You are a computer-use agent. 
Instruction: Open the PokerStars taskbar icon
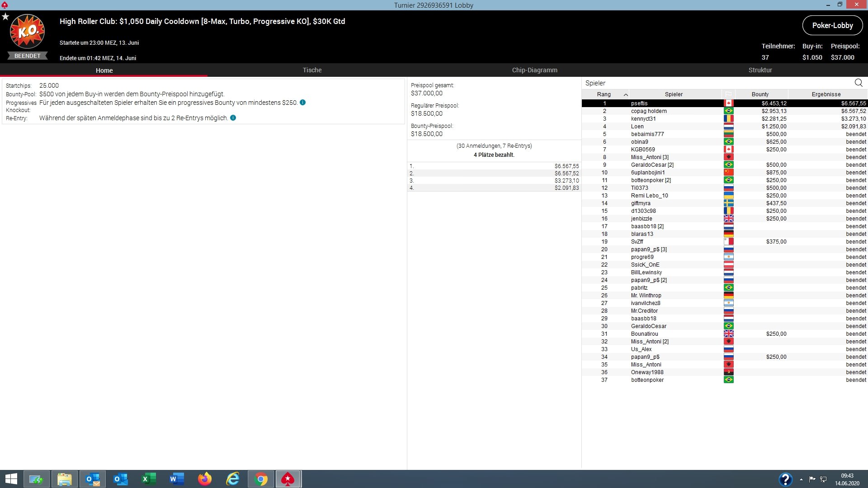coord(288,479)
